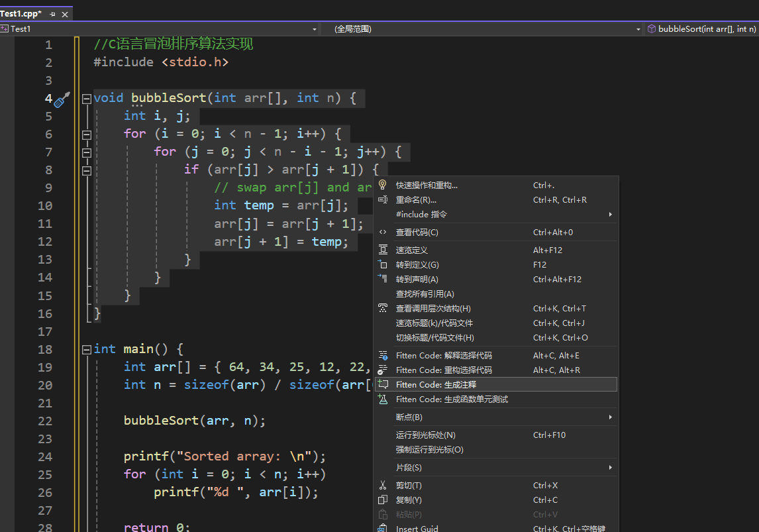Open the Breakpoint (断点) submenu

(409, 417)
